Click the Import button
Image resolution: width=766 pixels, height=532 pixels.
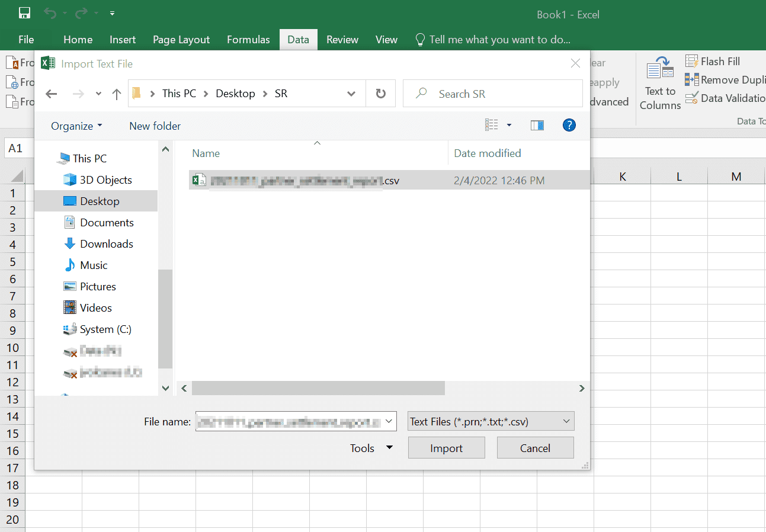click(446, 447)
